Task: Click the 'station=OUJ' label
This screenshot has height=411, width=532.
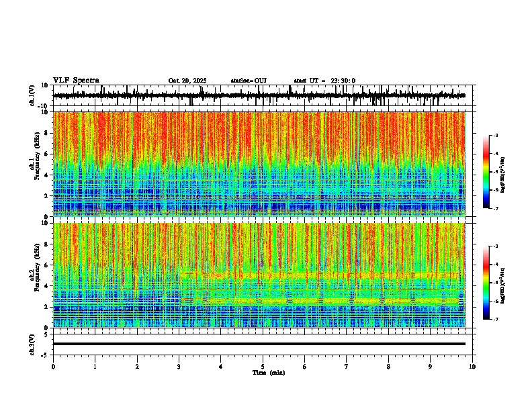Action: tap(249, 81)
